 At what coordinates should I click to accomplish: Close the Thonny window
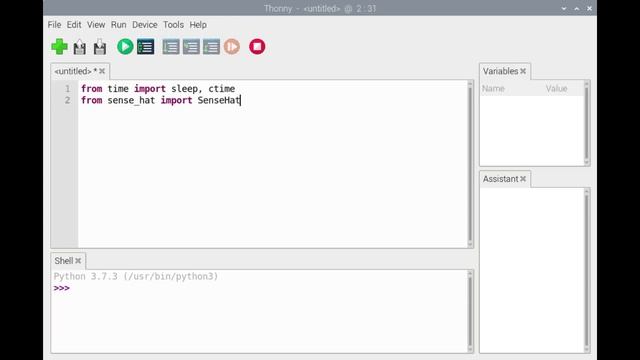[x=589, y=8]
